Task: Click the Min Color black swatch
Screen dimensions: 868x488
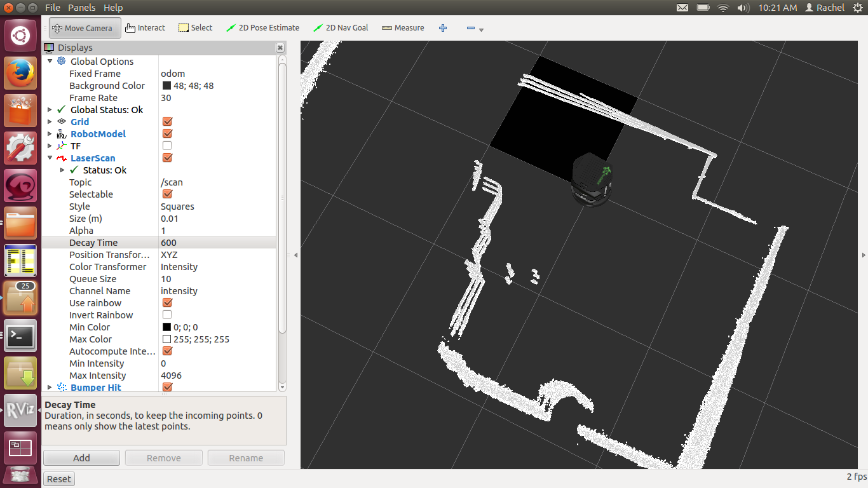Action: 166,327
